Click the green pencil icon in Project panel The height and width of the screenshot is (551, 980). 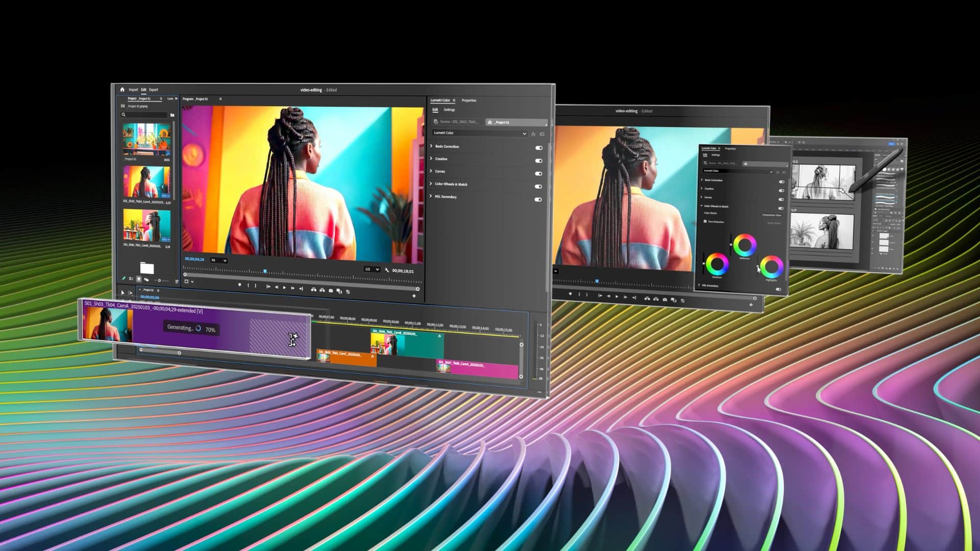coord(123,279)
